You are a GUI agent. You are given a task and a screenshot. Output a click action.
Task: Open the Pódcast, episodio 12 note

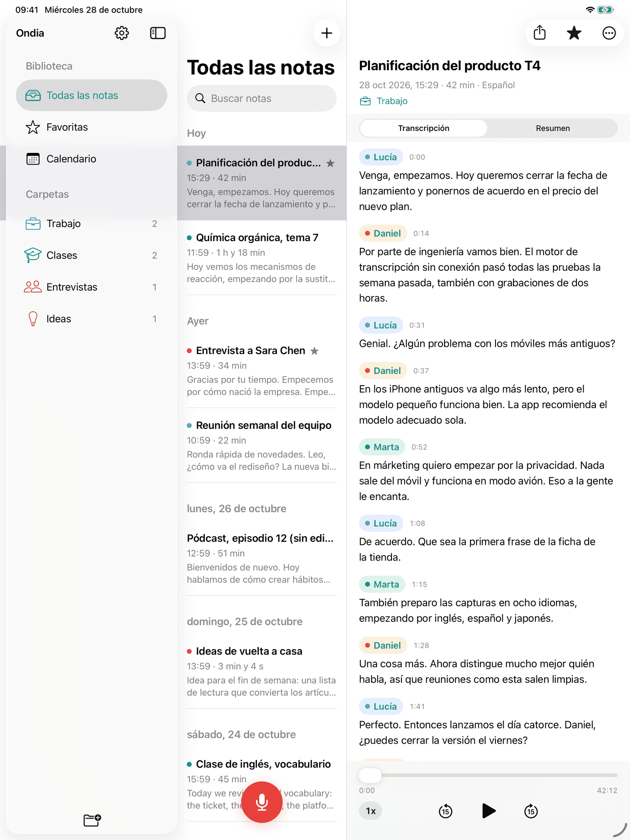point(261,558)
